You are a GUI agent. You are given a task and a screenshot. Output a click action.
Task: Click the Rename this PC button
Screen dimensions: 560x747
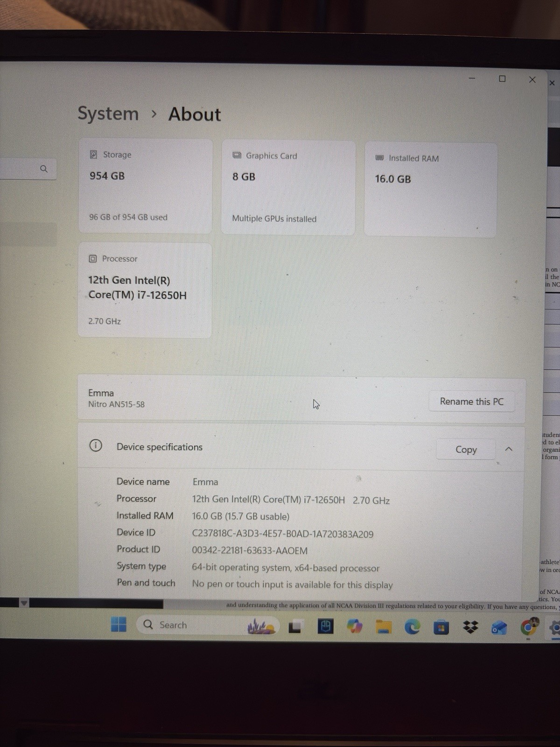(x=472, y=402)
